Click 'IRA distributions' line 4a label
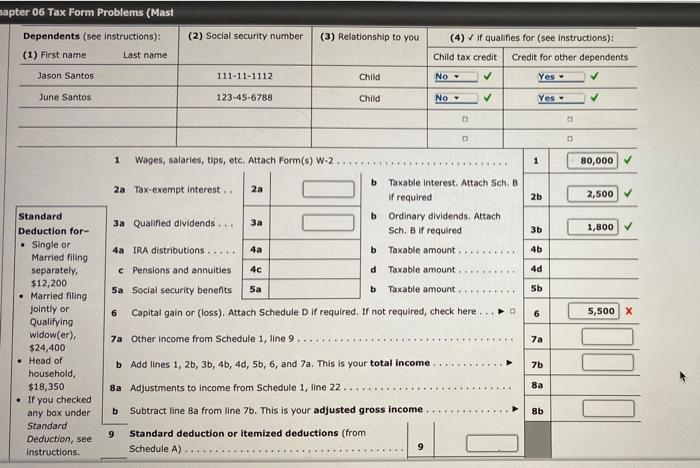Image resolution: width=700 pixels, height=468 pixels. coord(168,251)
